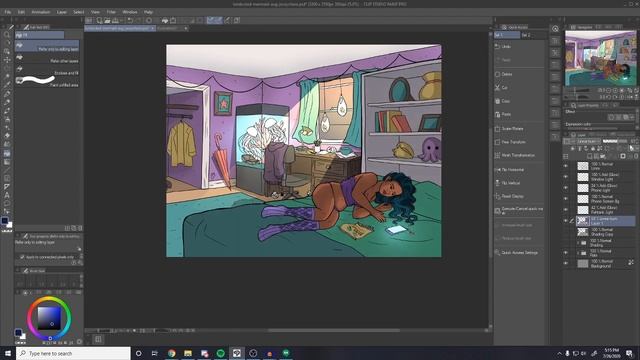Click the Navigator preview thumbnail
The height and width of the screenshot is (360, 640).
(x=600, y=58)
